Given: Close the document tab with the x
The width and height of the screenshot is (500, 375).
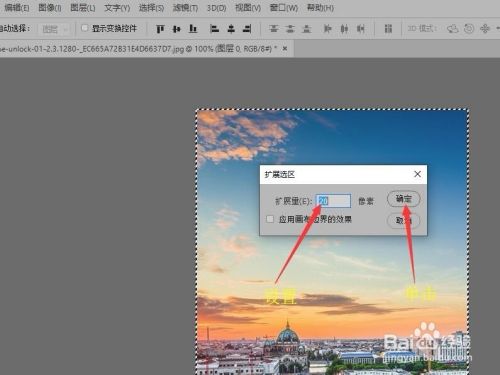Looking at the screenshot, I should pos(285,49).
